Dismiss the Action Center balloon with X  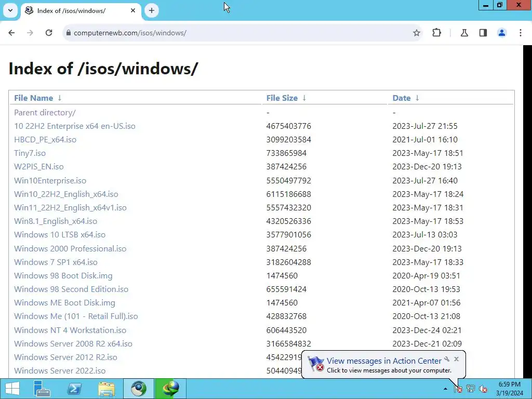click(456, 359)
